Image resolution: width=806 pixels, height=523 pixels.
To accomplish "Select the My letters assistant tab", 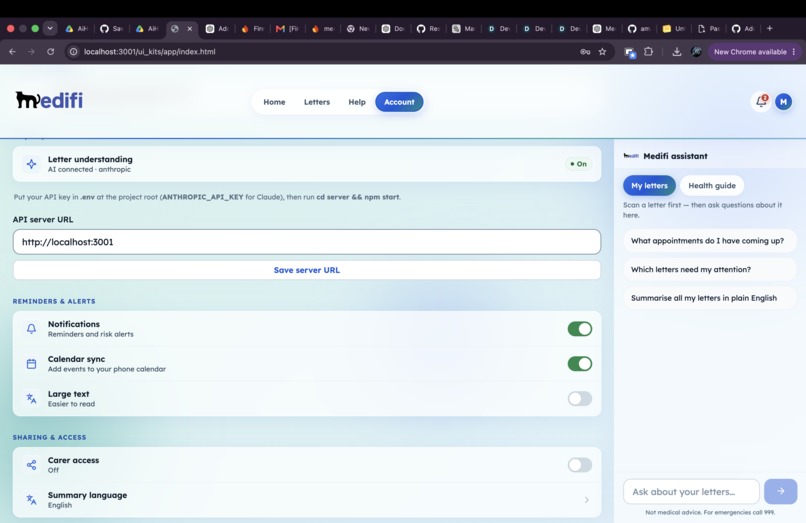I will [x=649, y=186].
